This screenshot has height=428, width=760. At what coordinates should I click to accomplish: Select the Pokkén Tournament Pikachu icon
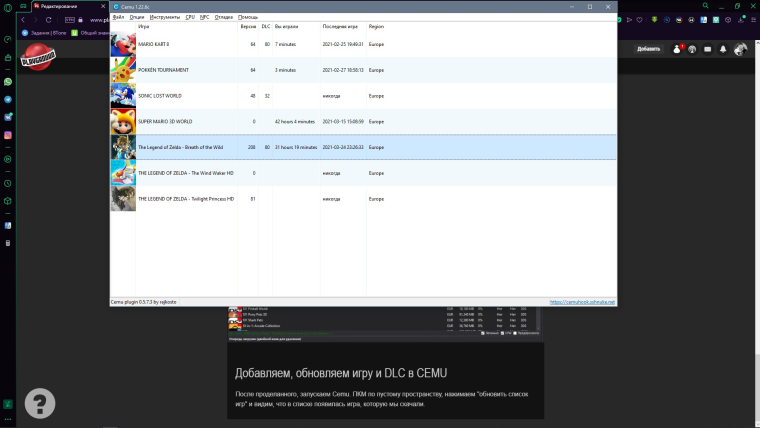click(x=123, y=70)
